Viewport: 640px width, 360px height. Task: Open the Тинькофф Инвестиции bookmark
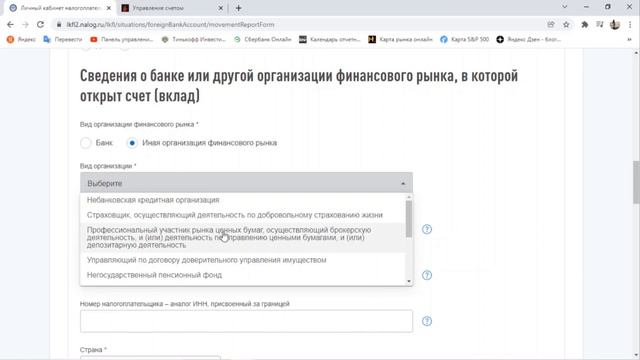click(193, 40)
